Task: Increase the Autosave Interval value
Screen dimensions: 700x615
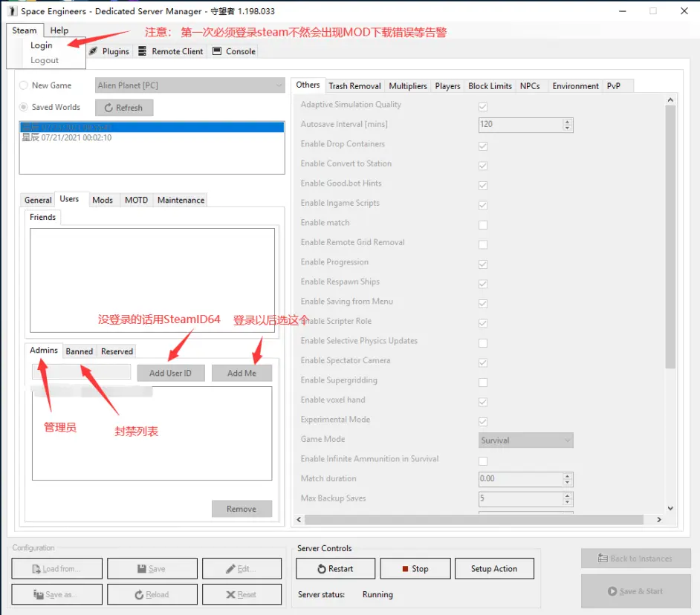Action: [567, 122]
